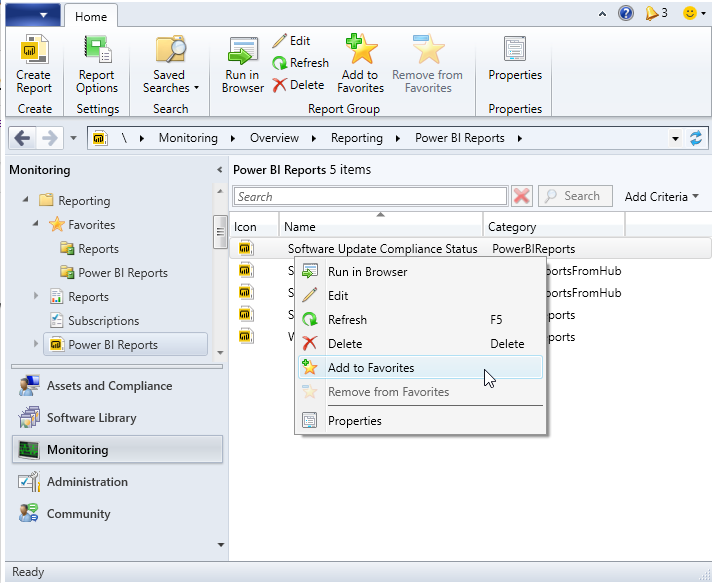Click Monitoring in the breadcrumb path
Screen dimensions: 714x583
[x=188, y=138]
